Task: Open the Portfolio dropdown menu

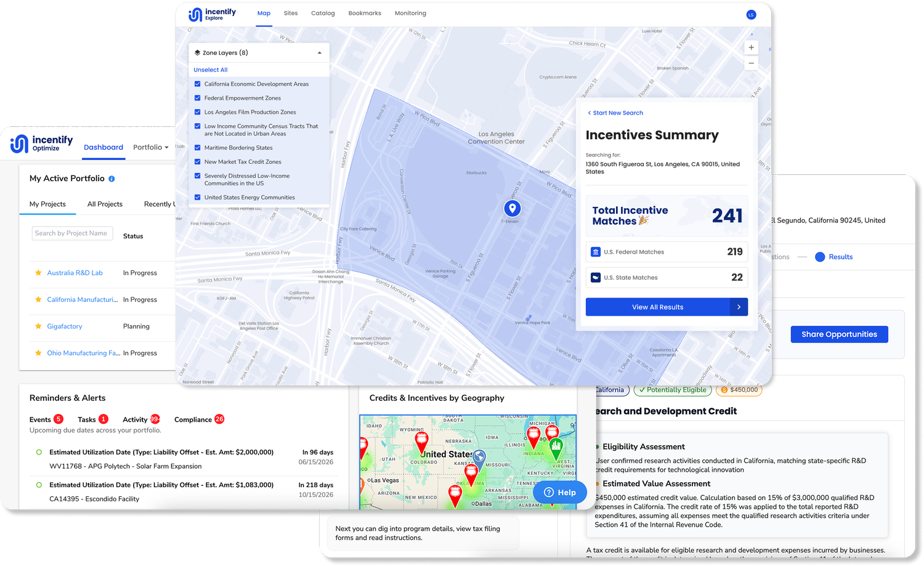Action: point(150,147)
